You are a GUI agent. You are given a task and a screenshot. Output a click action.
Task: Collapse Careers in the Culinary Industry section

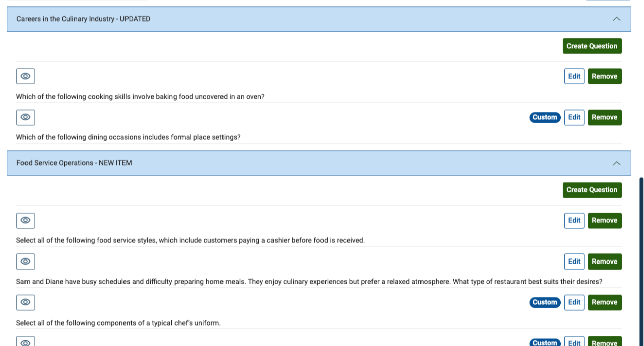click(x=616, y=19)
